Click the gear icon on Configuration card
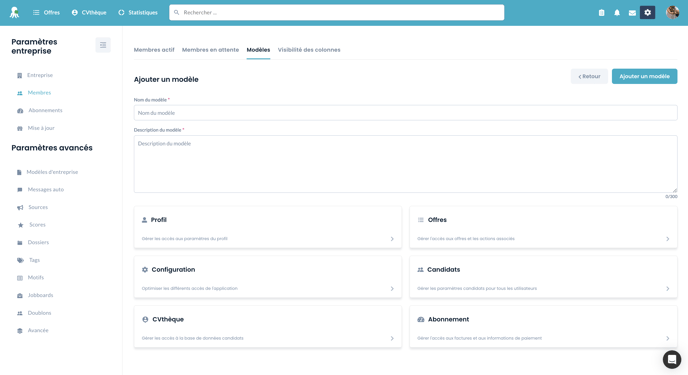Screen dimensions: 688x375 (145, 270)
